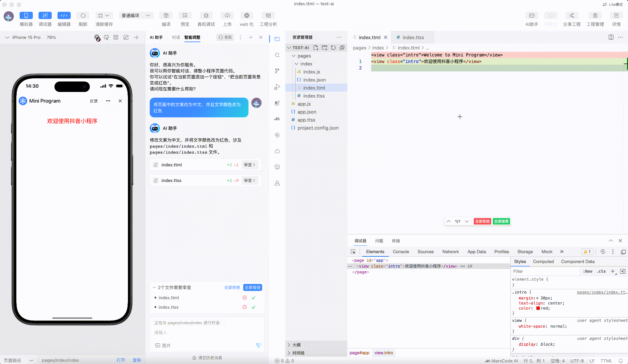Screen dimensions: 628x364
Task: Reject changes for index.ttml row
Action: (x=245, y=298)
